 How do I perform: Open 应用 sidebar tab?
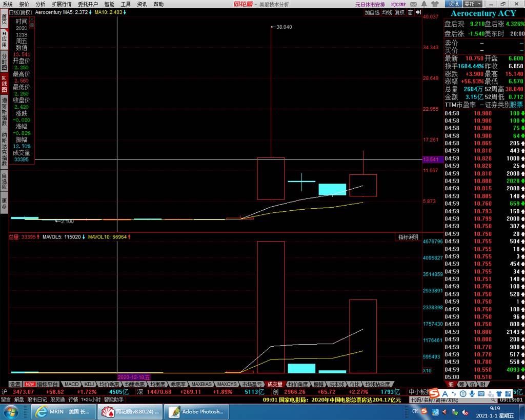[x=4, y=39]
